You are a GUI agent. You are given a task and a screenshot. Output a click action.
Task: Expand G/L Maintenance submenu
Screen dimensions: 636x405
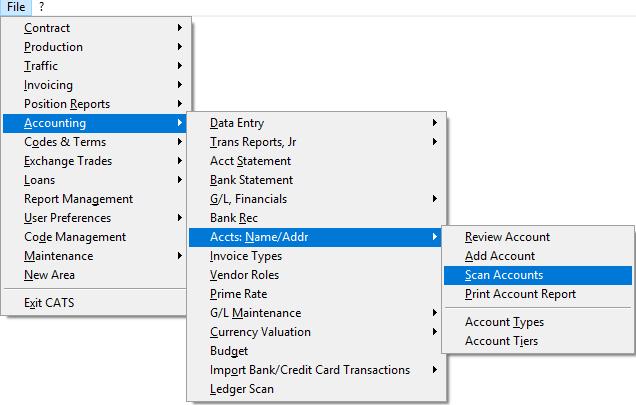coord(316,313)
